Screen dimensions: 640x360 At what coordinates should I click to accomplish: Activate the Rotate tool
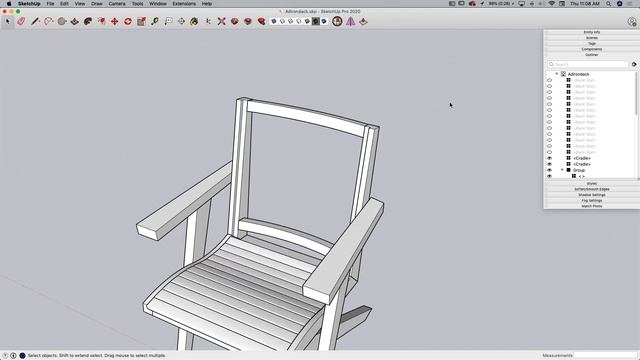(128, 21)
